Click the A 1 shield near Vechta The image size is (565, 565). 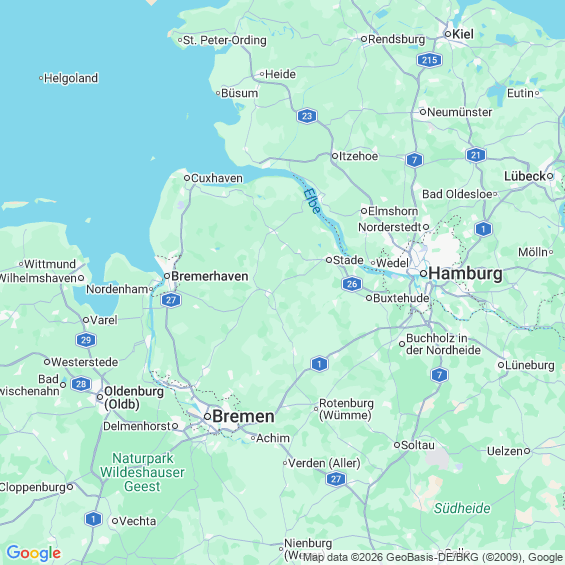click(93, 519)
